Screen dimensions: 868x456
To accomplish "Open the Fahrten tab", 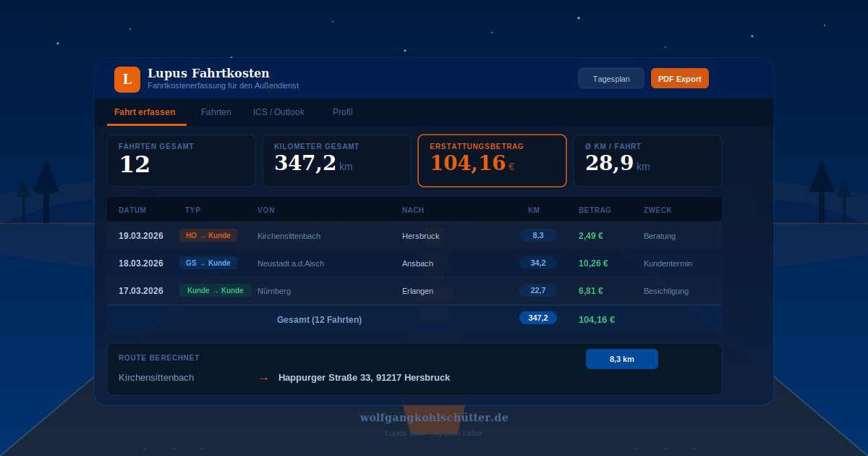I will (x=216, y=112).
